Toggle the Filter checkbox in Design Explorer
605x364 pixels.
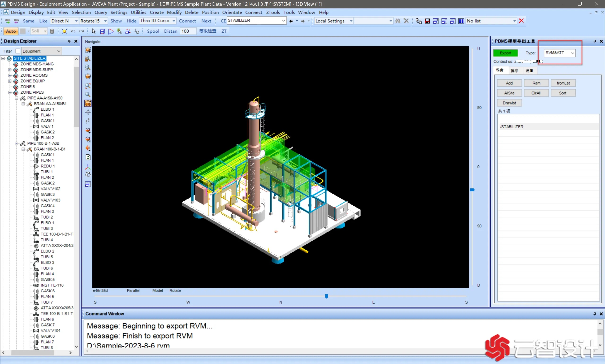pos(18,51)
